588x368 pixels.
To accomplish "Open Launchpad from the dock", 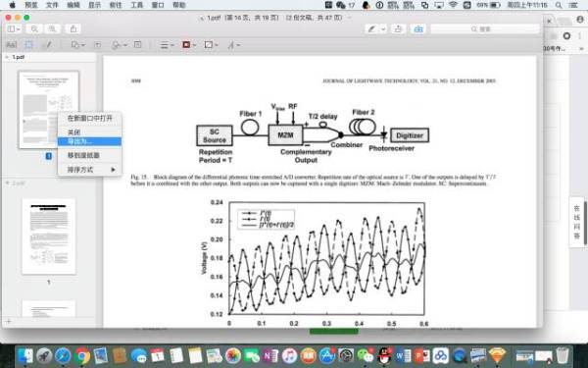I will coord(44,355).
